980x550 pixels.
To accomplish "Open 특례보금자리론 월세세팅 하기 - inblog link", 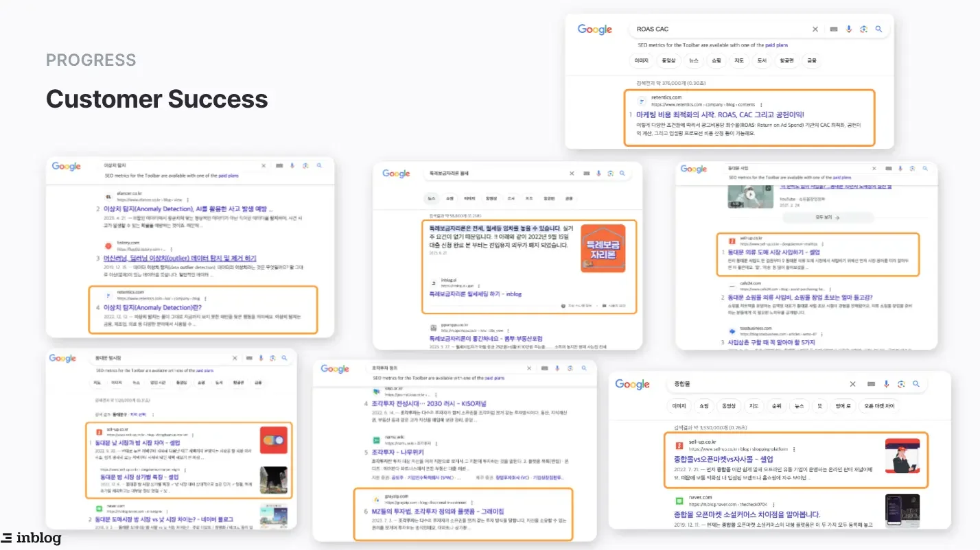I will coord(475,294).
